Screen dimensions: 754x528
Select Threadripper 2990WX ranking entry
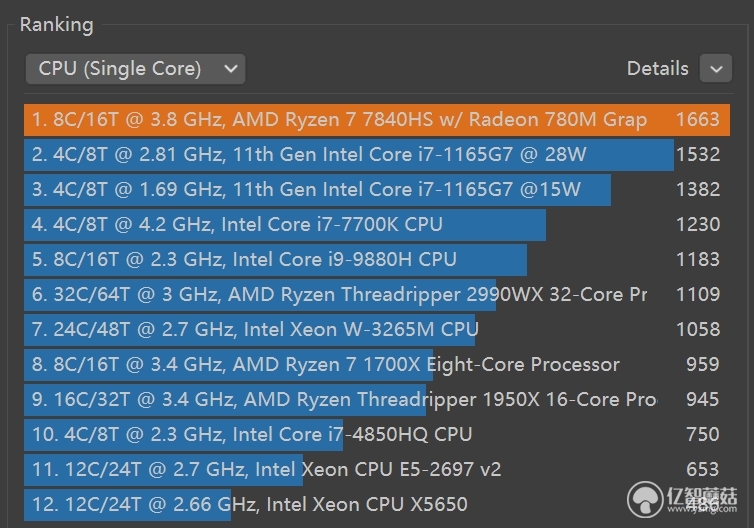point(377,295)
